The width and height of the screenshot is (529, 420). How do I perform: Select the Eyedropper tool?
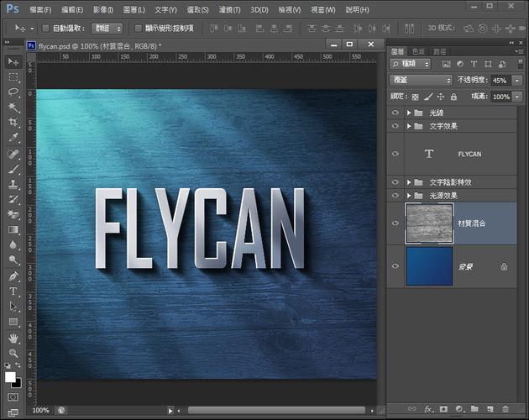point(13,137)
